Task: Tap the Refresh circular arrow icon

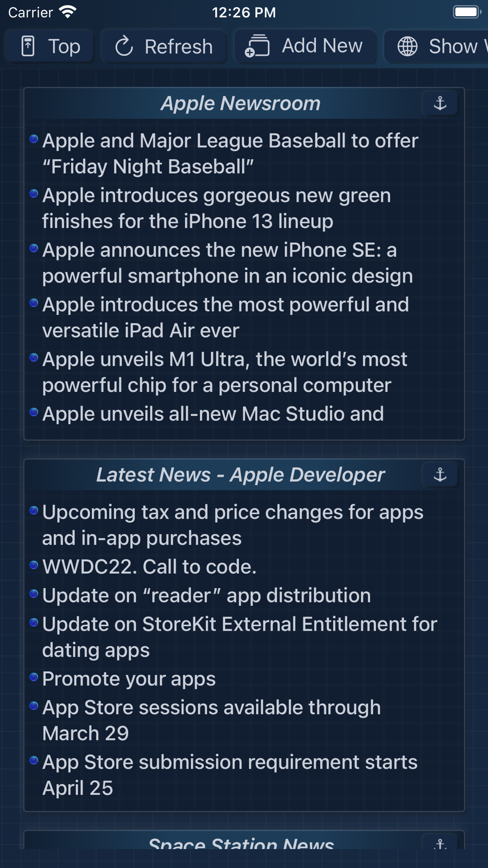Action: point(124,46)
